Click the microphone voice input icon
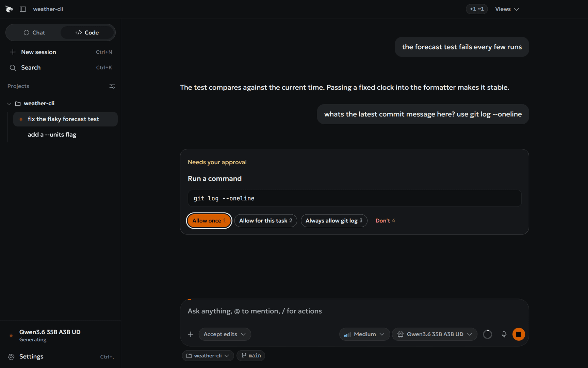The width and height of the screenshot is (588, 368). (504, 334)
